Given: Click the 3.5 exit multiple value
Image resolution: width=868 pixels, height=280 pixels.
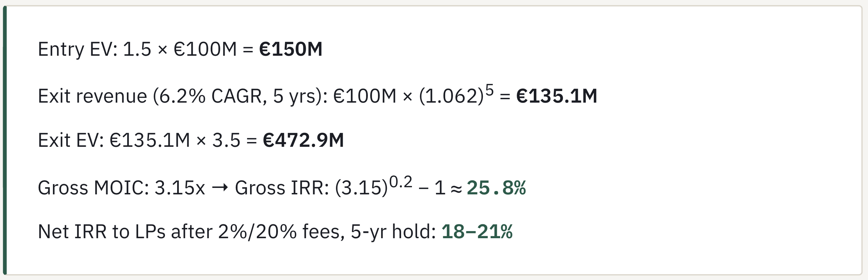Looking at the screenshot, I should (x=226, y=140).
